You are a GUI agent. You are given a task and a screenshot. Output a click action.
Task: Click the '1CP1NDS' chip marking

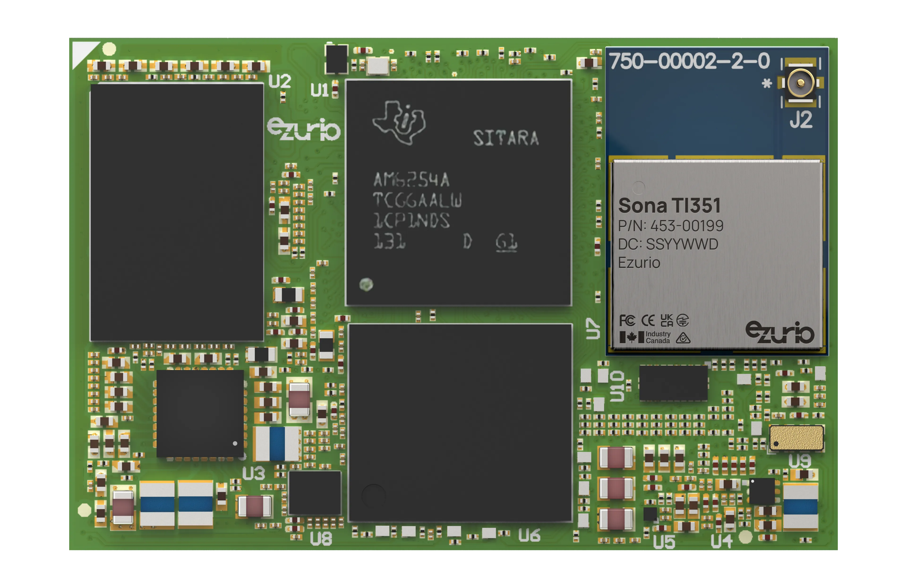[412, 220]
